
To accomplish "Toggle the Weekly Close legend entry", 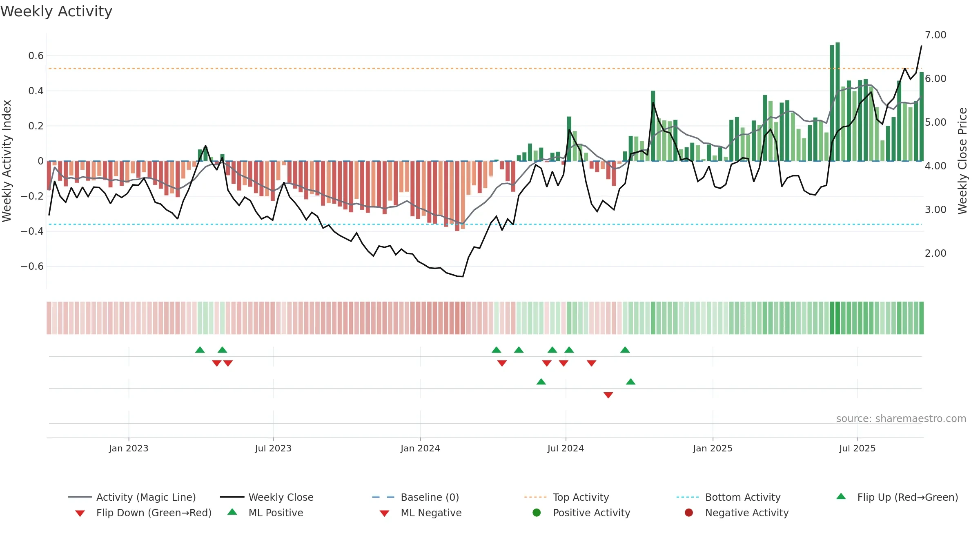I will tap(267, 497).
